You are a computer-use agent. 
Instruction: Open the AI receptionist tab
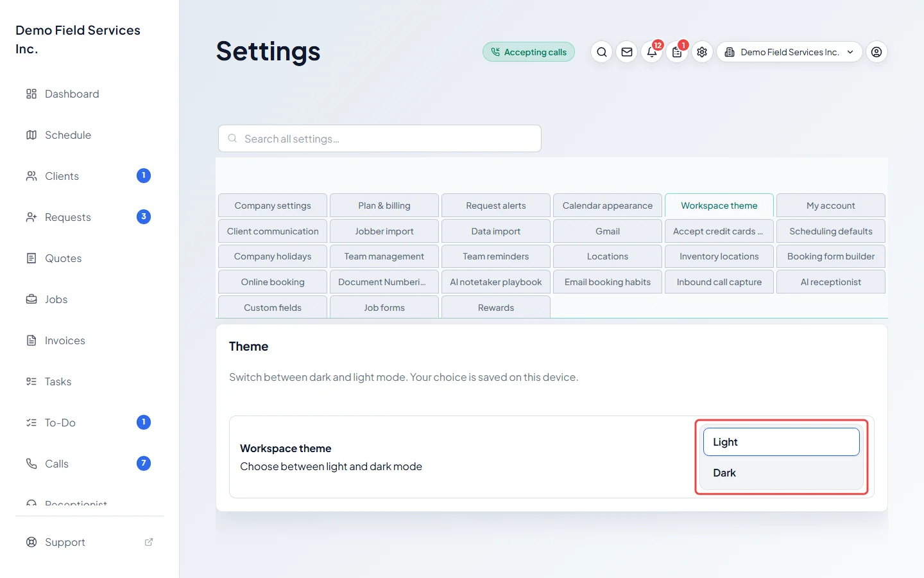(831, 282)
